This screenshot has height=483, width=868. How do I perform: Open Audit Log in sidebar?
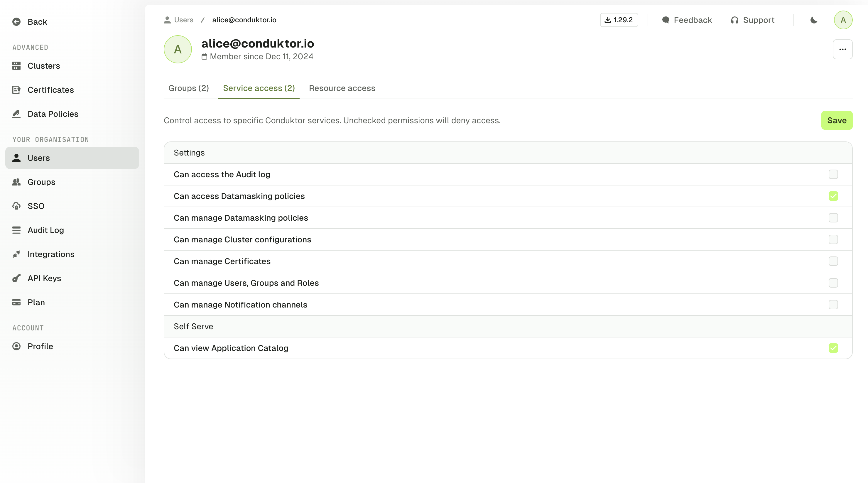[72, 230]
